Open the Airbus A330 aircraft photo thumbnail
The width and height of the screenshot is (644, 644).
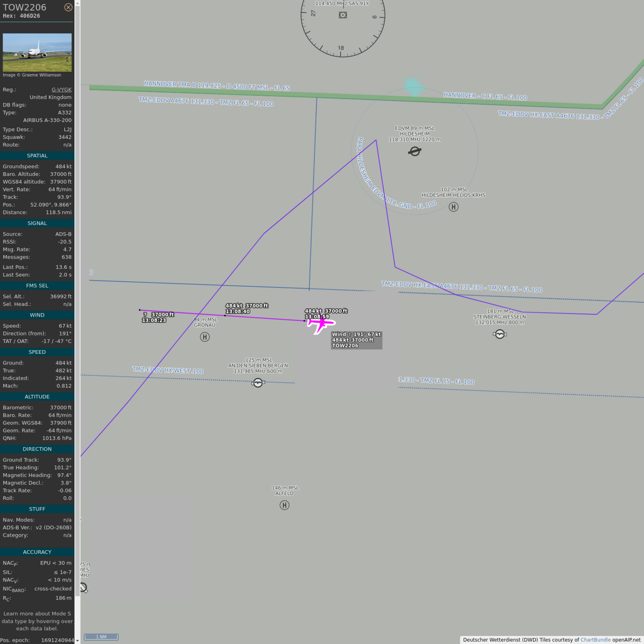37,52
